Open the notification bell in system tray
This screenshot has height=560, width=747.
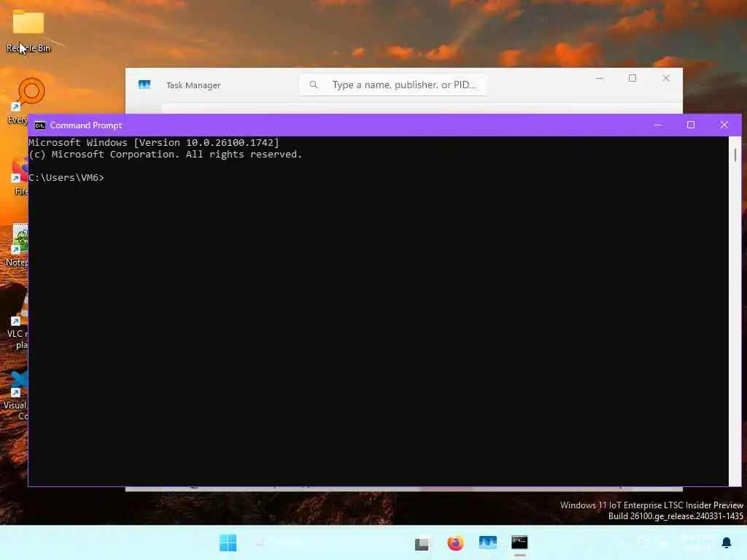(x=727, y=542)
